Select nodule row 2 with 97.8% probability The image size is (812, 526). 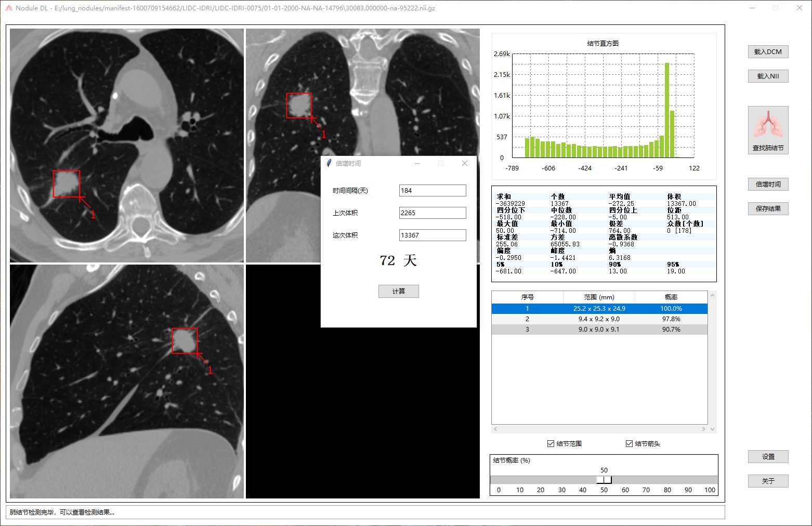click(x=599, y=319)
